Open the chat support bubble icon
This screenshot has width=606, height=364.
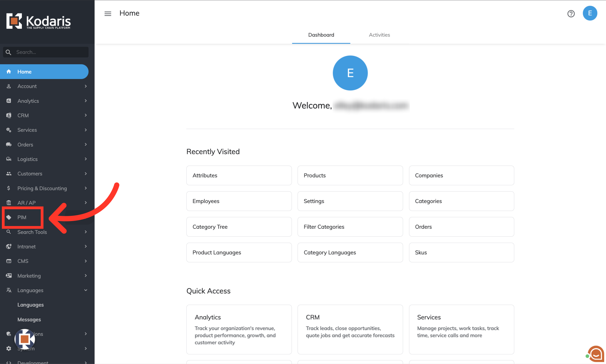596,354
